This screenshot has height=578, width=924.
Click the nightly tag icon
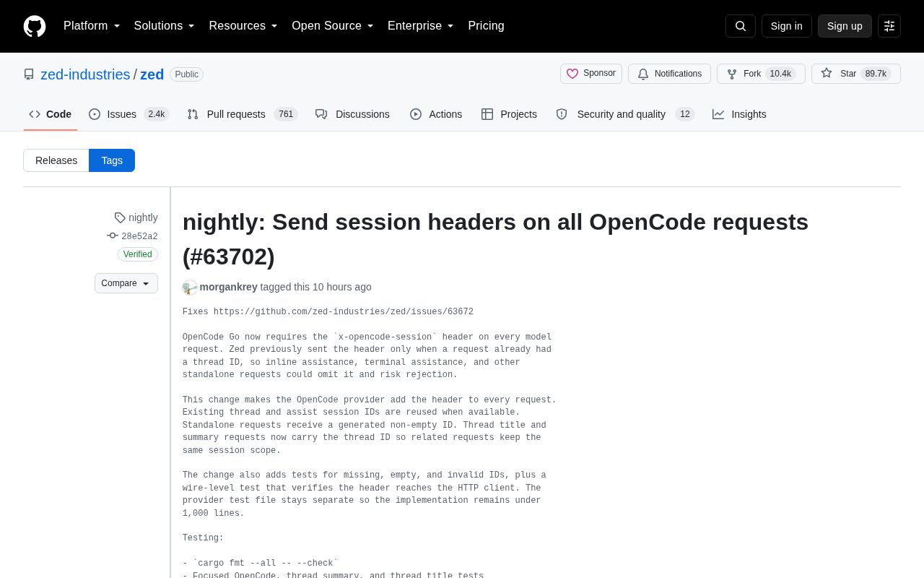coord(120,217)
